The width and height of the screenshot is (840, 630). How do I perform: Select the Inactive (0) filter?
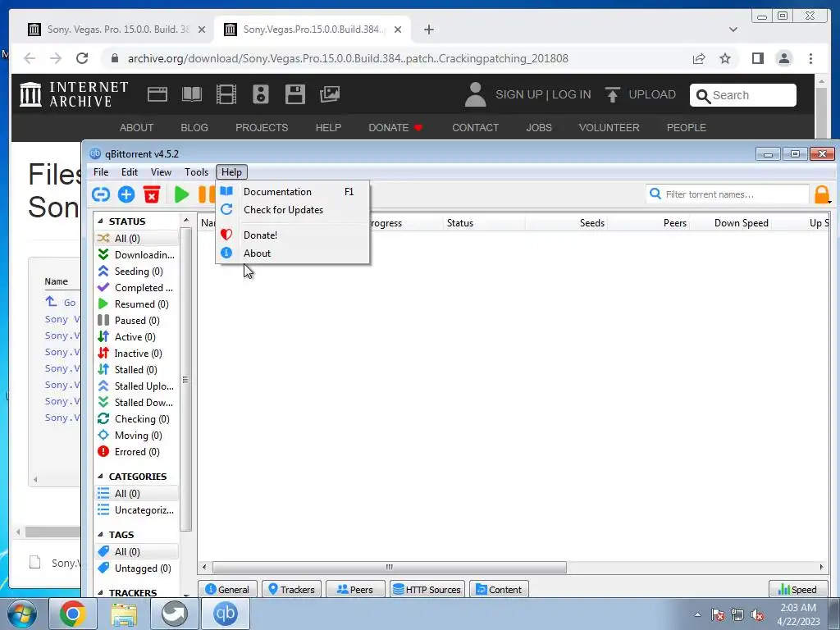pyautogui.click(x=137, y=354)
